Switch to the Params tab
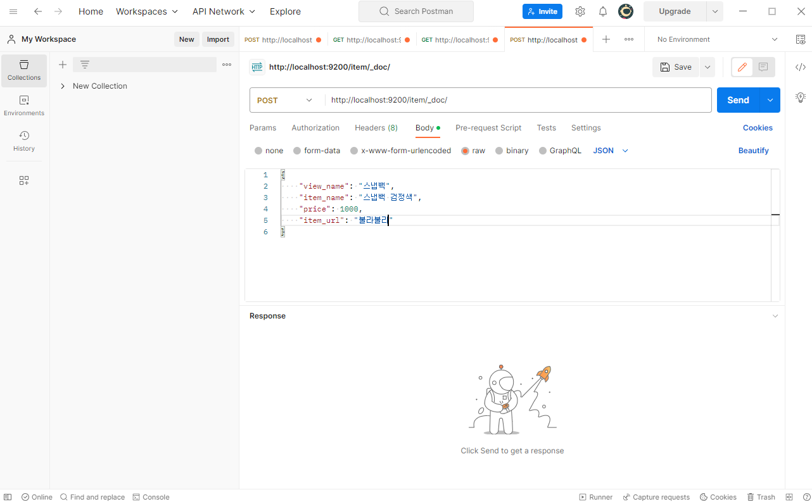The height and width of the screenshot is (504, 812). [x=263, y=128]
